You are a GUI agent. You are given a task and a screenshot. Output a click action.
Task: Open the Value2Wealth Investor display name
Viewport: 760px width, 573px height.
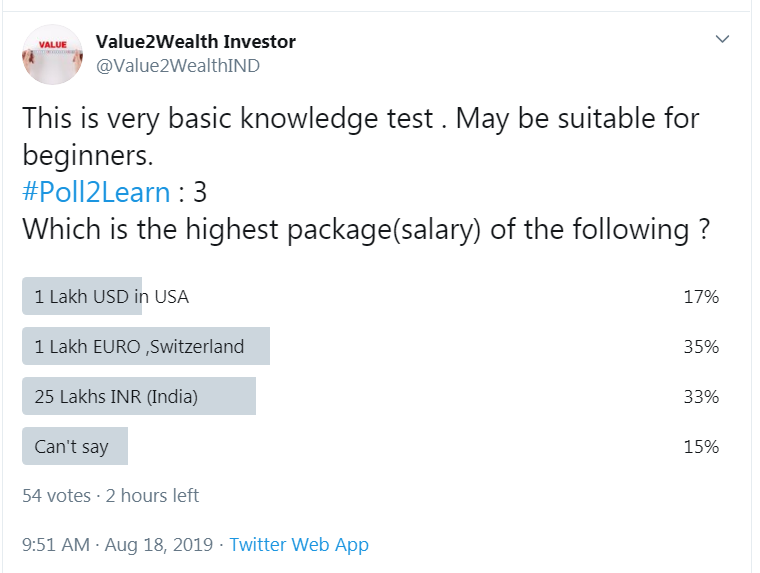(196, 41)
